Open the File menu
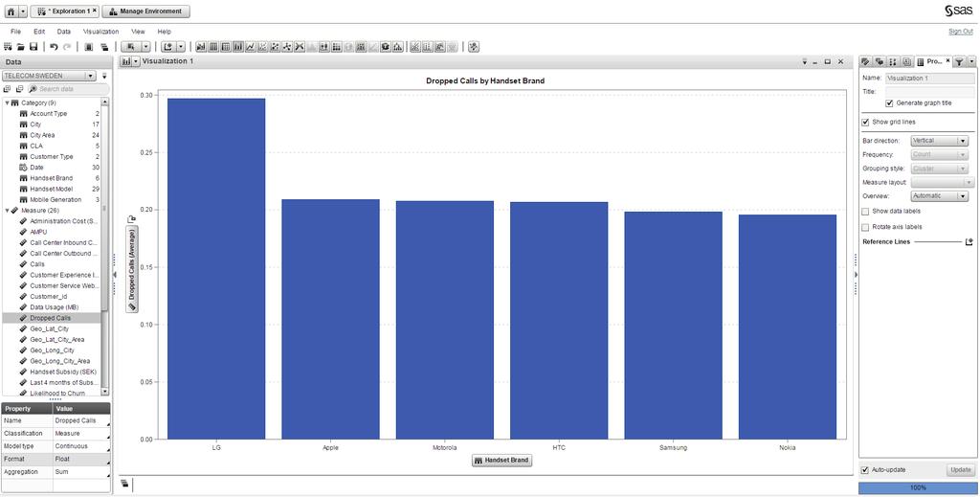 [x=15, y=32]
